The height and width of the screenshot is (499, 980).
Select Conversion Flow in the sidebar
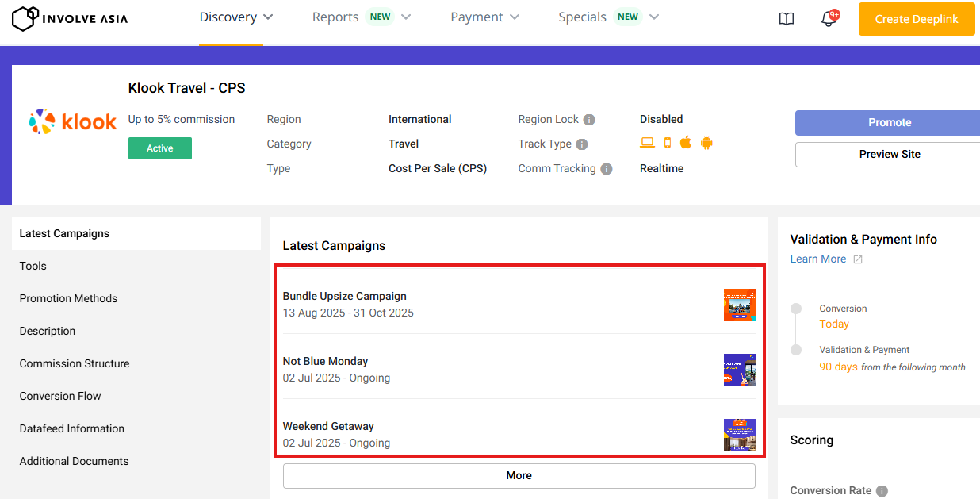(136, 397)
